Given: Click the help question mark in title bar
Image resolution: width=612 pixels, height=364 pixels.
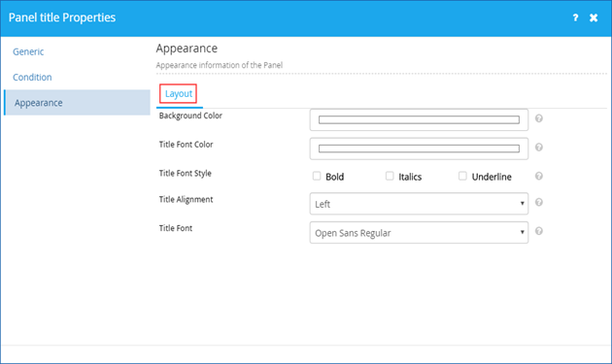Looking at the screenshot, I should point(575,17).
